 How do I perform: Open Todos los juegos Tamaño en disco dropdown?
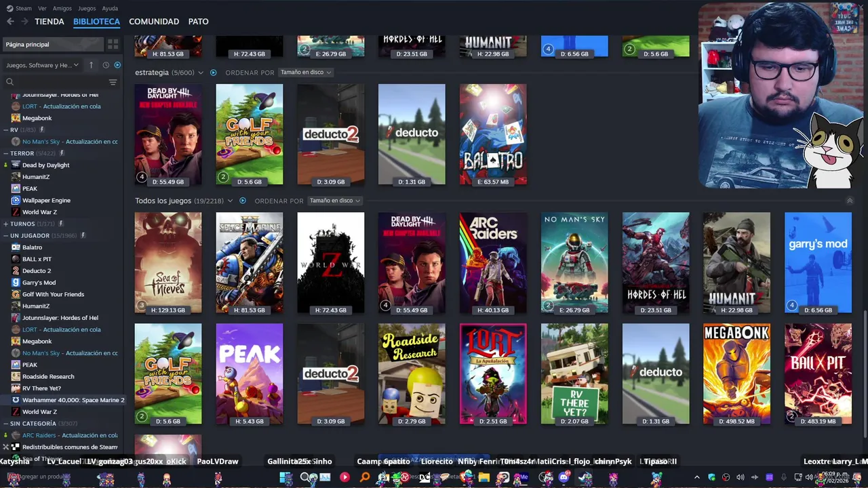(x=335, y=201)
